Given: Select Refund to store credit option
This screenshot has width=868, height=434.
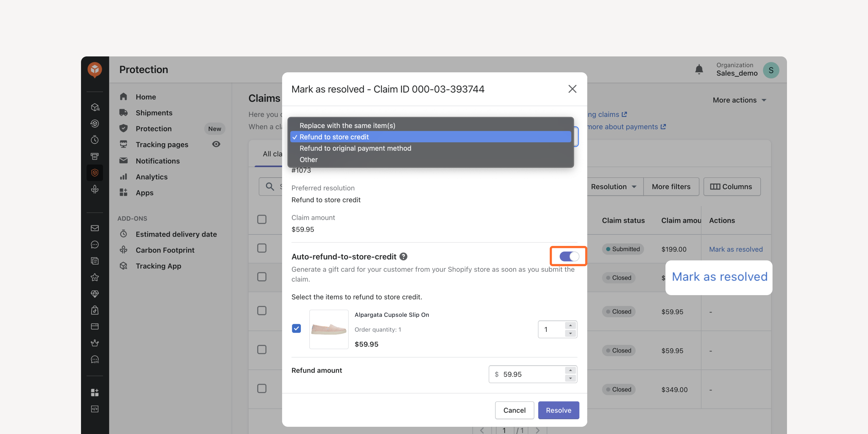Looking at the screenshot, I should pyautogui.click(x=431, y=137).
